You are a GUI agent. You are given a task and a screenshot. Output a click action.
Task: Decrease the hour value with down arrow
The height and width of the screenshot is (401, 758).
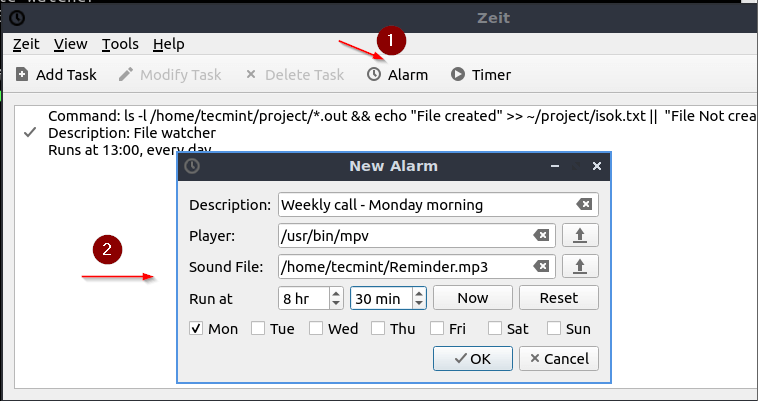click(336, 304)
